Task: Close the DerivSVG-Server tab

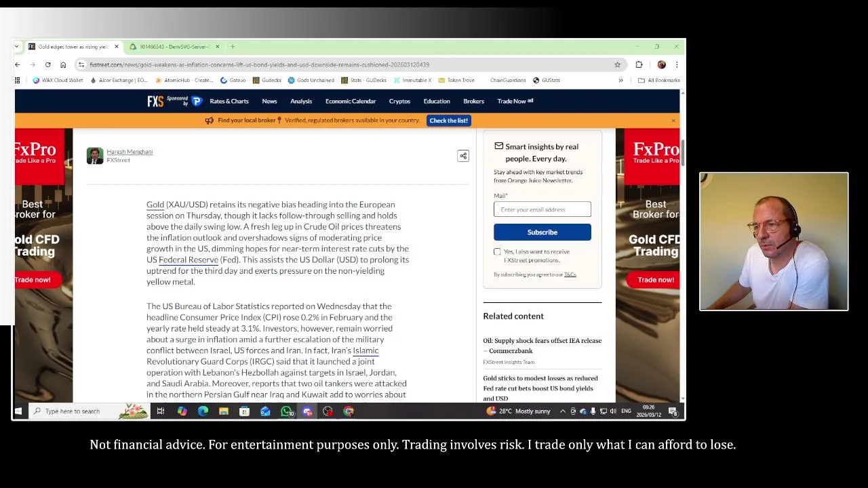Action: coord(217,47)
